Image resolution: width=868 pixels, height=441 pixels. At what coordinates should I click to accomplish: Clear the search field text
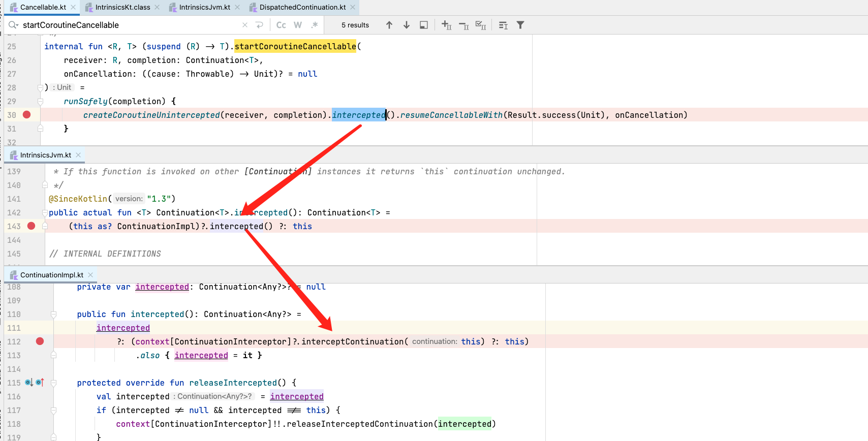245,25
